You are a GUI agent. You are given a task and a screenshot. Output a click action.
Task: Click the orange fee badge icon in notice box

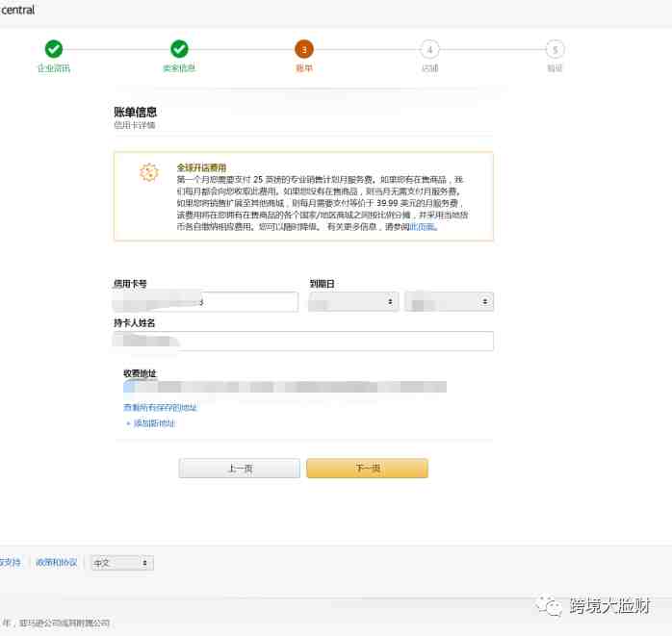coord(148,172)
